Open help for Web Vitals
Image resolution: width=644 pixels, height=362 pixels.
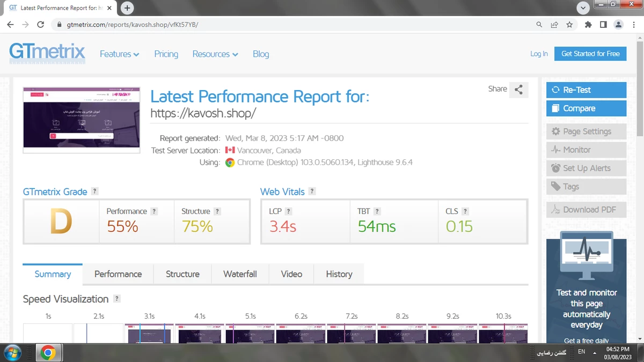tap(312, 191)
